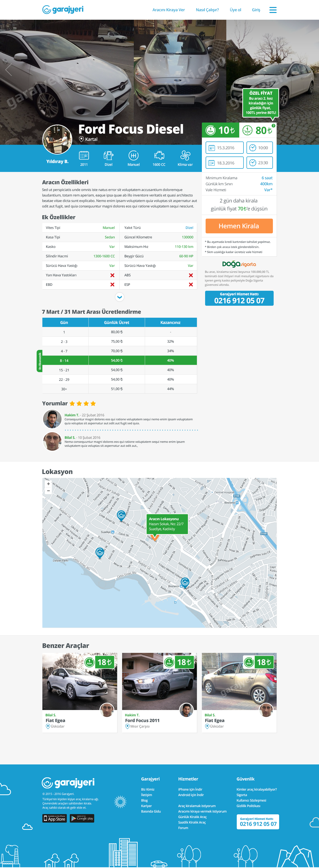Click the Doğa Sigorta logo
Image resolution: width=319 pixels, height=868 pixels.
(239, 264)
